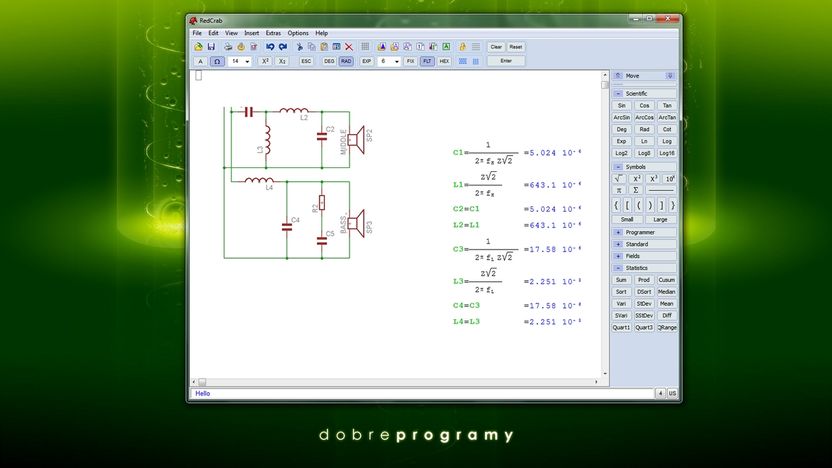Click the toolbar Enter button
Image resolution: width=832 pixels, height=468 pixels.
pyautogui.click(x=506, y=61)
